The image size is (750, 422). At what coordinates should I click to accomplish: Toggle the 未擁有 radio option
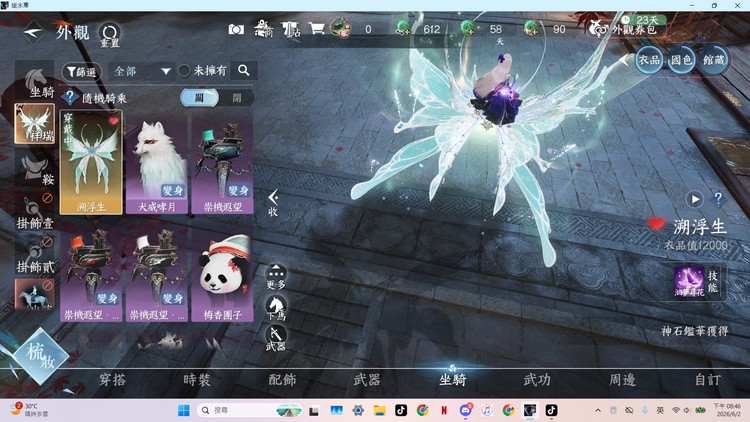click(x=184, y=71)
